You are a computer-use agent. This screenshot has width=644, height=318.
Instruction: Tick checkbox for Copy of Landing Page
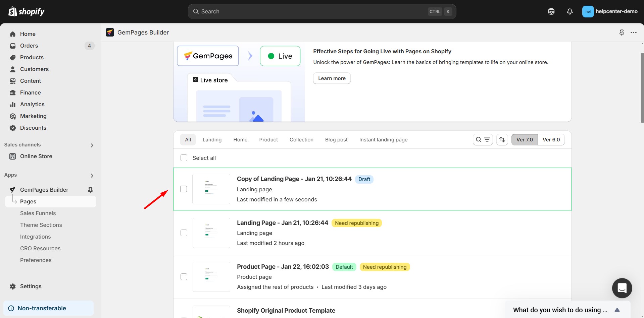184,189
